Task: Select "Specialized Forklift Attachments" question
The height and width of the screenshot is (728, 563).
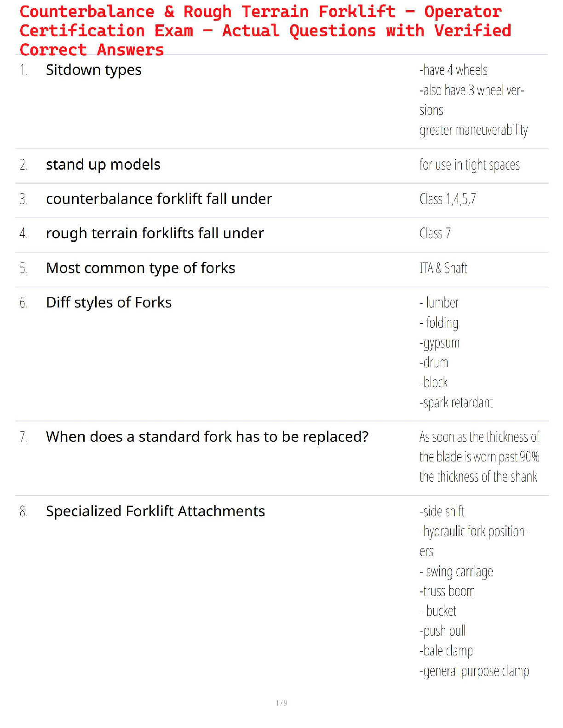Action: [x=155, y=511]
